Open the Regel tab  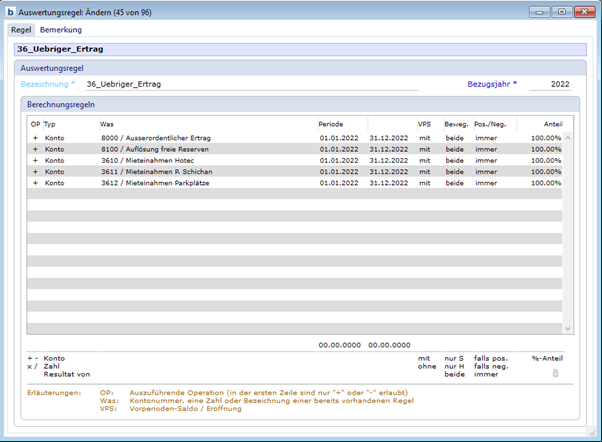[x=21, y=30]
